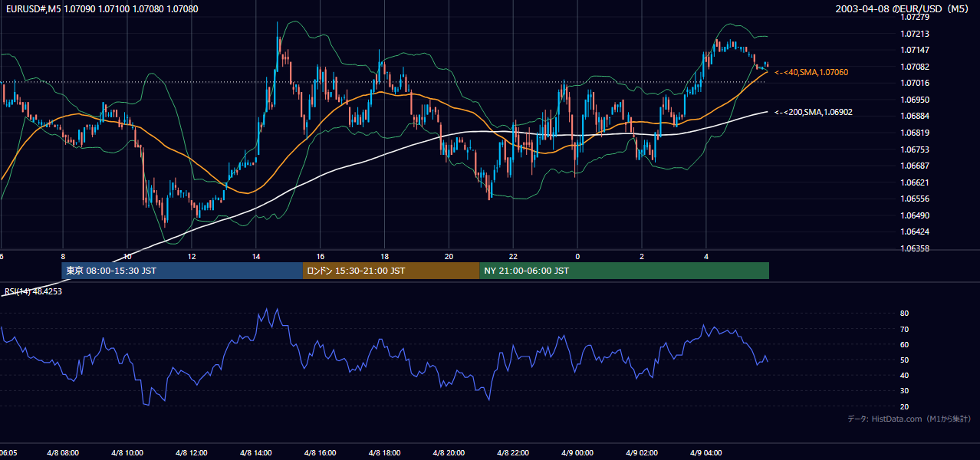980x460 pixels.
Task: Click the RSI 40 level label
Action: 904,375
